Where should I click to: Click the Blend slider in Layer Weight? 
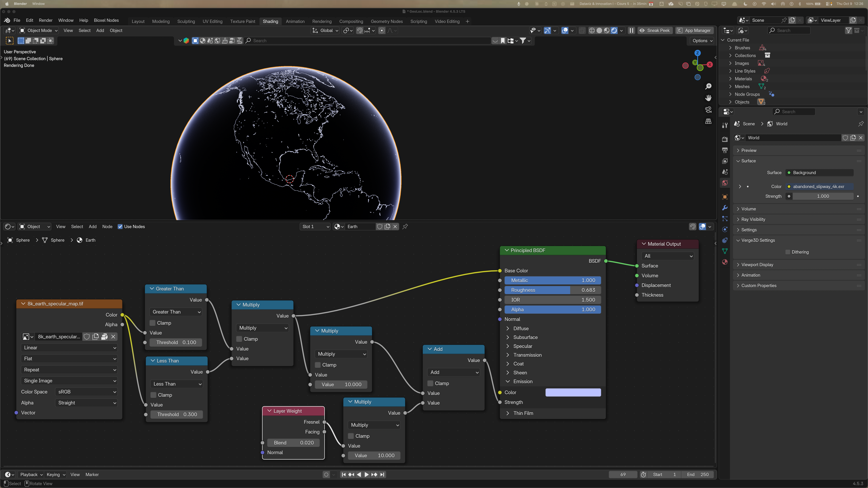pos(293,443)
